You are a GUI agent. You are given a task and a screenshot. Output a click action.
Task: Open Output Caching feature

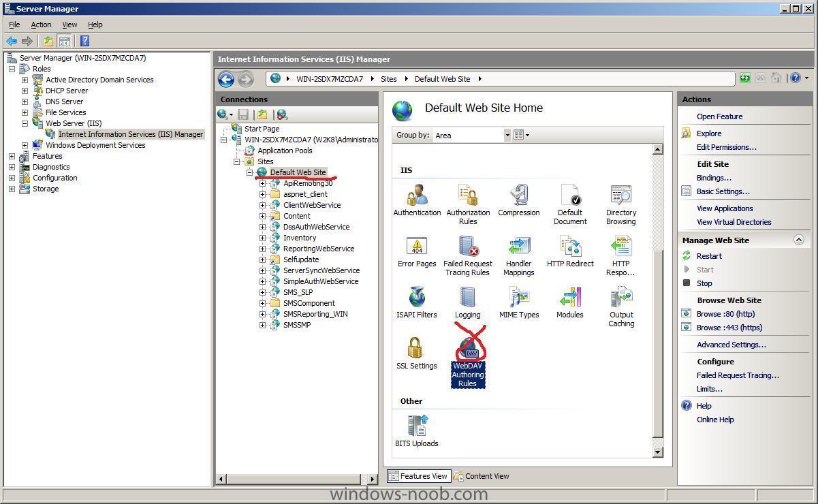click(621, 306)
